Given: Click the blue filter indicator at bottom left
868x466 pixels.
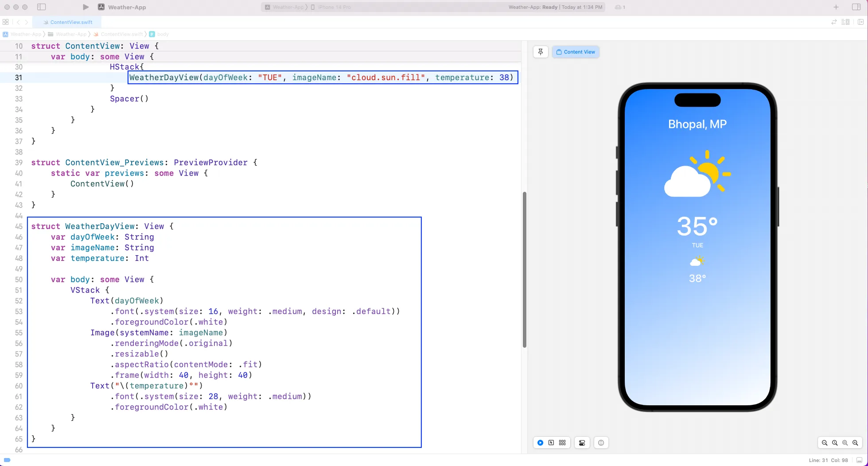Looking at the screenshot, I should [7, 460].
